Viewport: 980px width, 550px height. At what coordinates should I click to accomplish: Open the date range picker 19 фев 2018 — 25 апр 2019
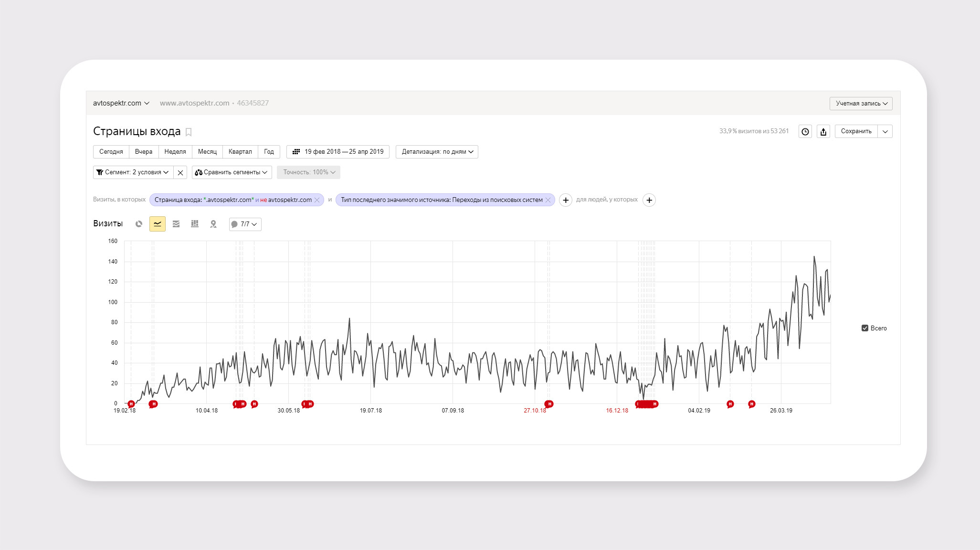coord(338,152)
